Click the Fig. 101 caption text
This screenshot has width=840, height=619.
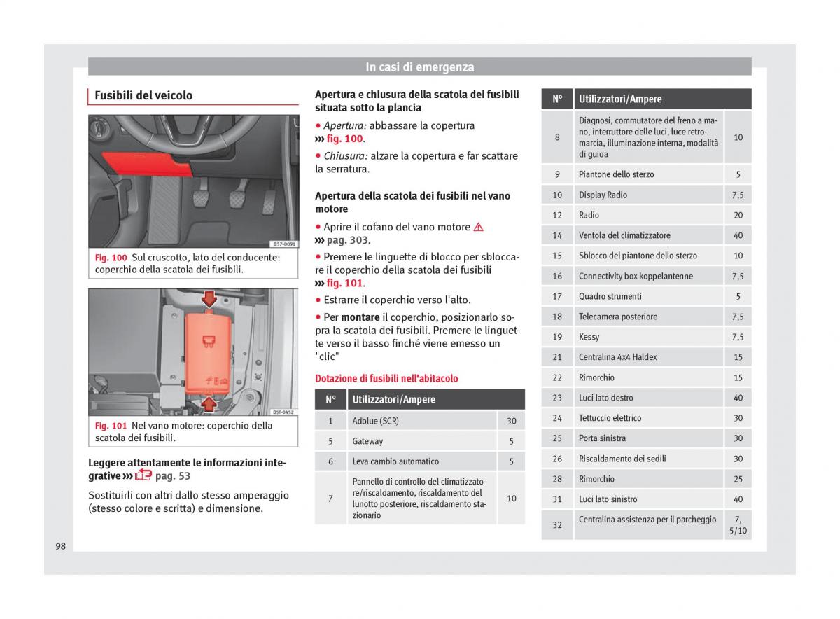[x=184, y=431]
